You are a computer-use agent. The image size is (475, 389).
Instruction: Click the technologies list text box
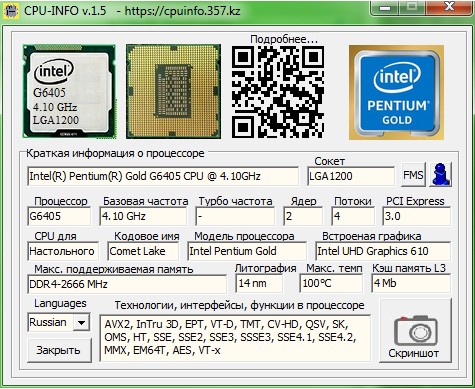[x=235, y=339]
